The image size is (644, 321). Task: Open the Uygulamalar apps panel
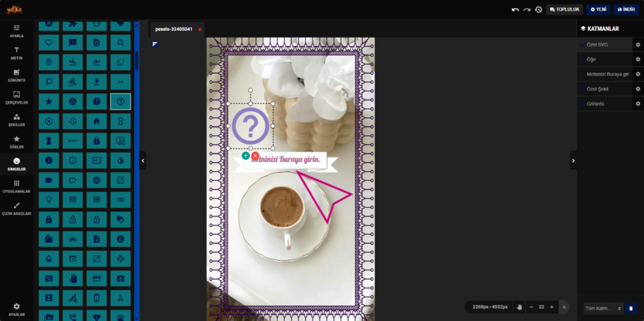click(16, 186)
